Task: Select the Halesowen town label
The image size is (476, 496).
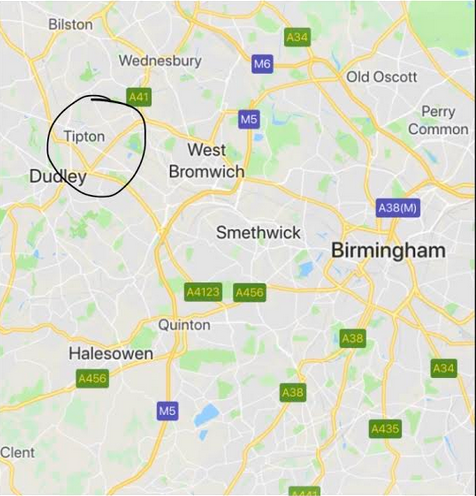Action: coord(111,353)
